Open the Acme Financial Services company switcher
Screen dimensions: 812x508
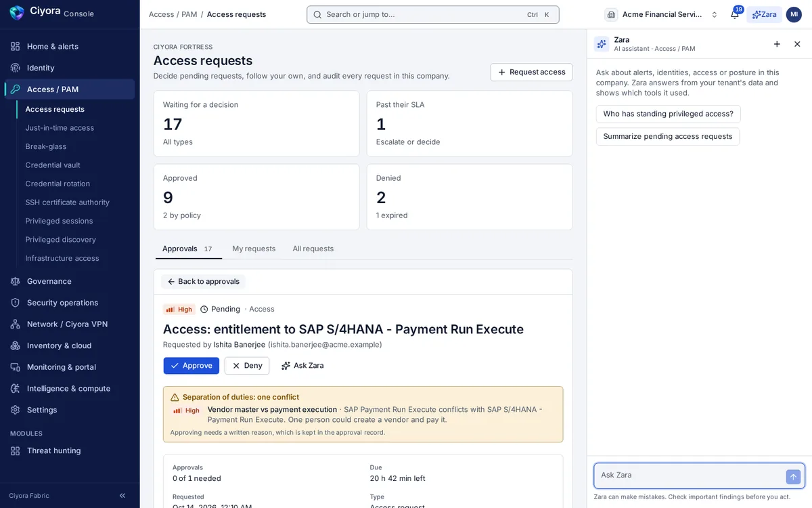pyautogui.click(x=662, y=14)
